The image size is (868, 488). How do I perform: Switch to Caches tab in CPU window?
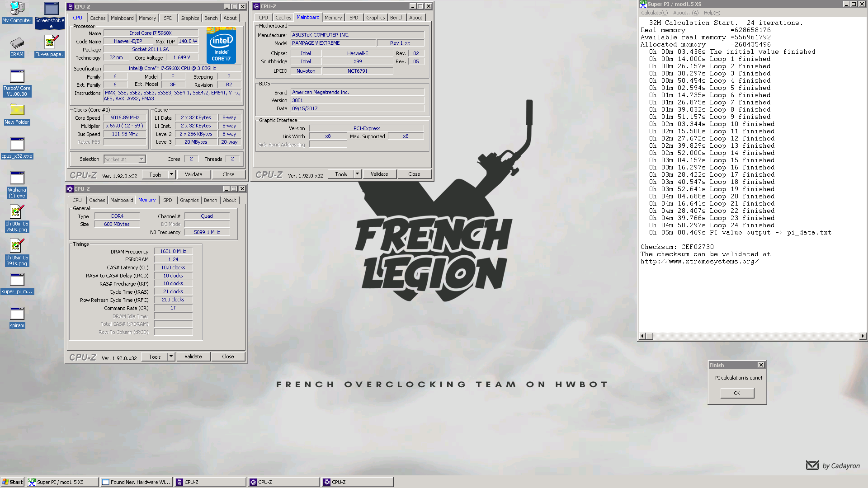coord(97,18)
